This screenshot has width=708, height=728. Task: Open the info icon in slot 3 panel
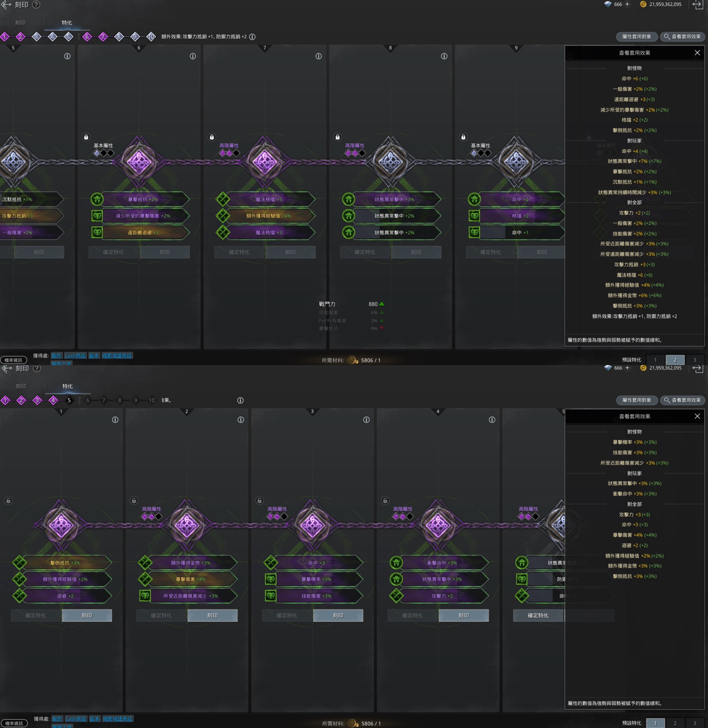pos(366,420)
